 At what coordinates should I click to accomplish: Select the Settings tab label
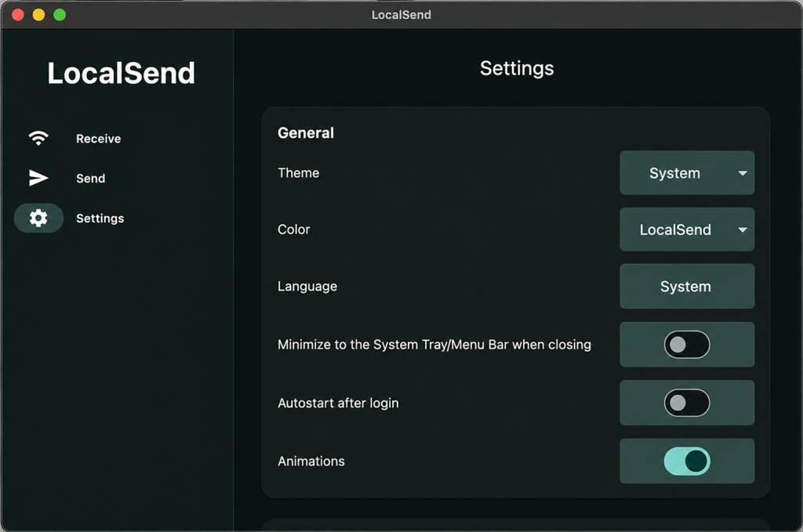click(100, 219)
